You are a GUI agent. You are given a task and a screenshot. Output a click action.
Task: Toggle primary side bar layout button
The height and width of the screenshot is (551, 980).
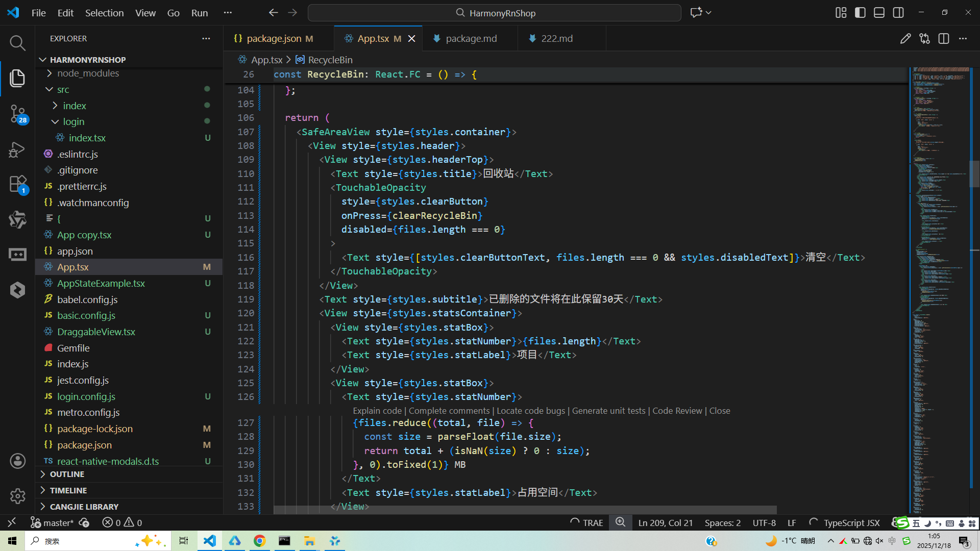[860, 13]
